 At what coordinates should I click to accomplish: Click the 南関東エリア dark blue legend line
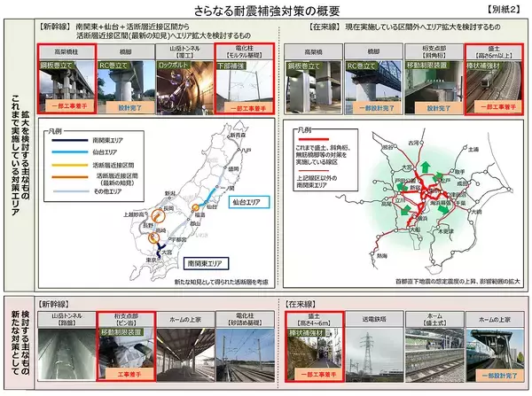[x=70, y=140]
